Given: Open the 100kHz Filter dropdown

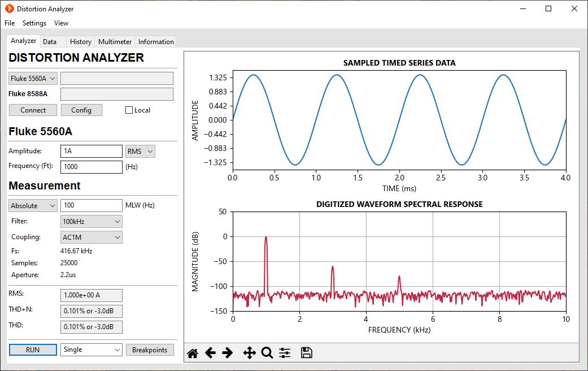Looking at the screenshot, I should pos(91,222).
